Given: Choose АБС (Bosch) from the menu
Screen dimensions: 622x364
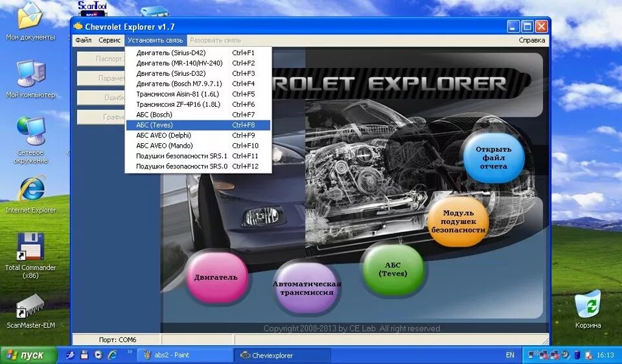Looking at the screenshot, I should (x=198, y=115).
